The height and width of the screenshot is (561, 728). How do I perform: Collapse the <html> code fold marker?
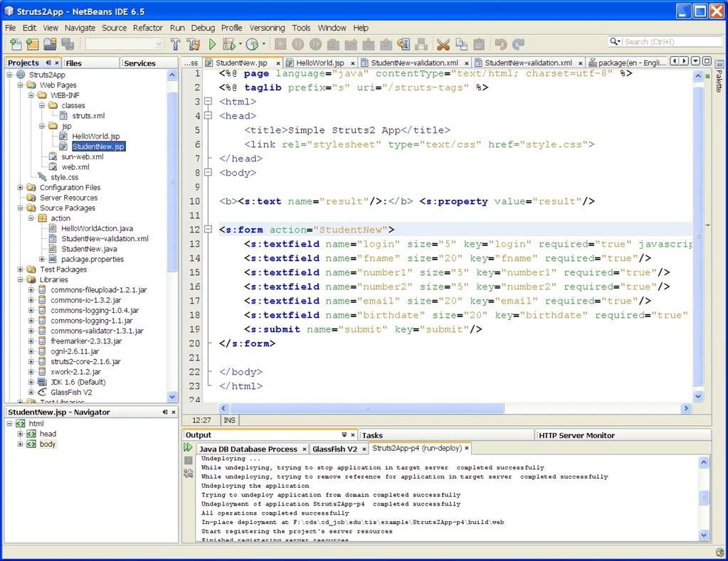pos(208,101)
